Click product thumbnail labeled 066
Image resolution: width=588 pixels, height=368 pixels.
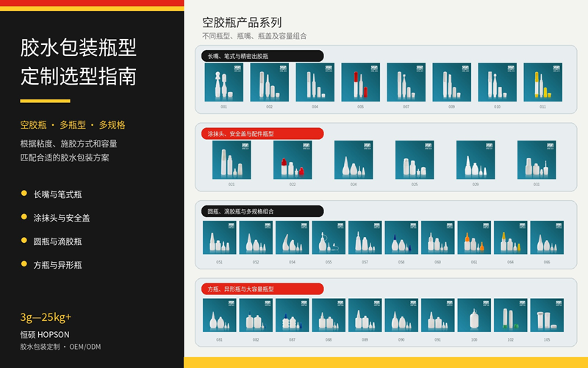pos(547,238)
